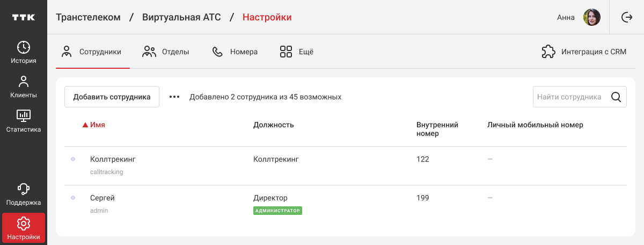
Task: Switch to the Отделы tab
Action: 166,52
